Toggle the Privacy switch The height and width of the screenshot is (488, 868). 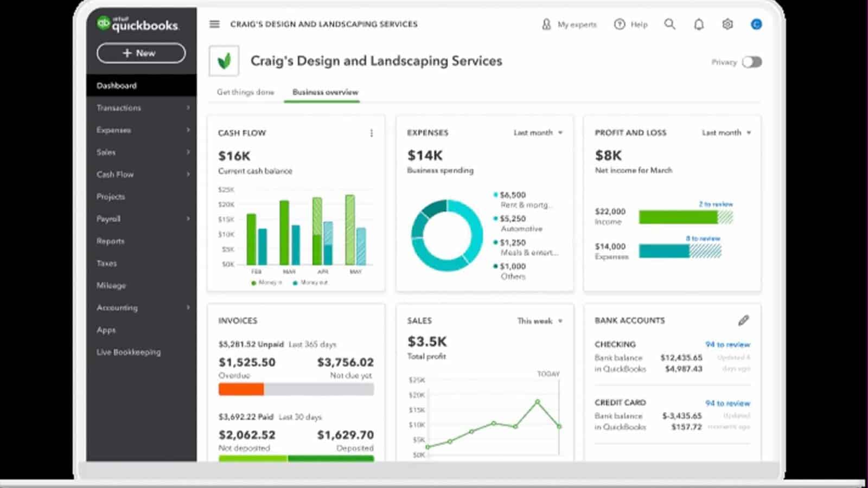coord(752,62)
